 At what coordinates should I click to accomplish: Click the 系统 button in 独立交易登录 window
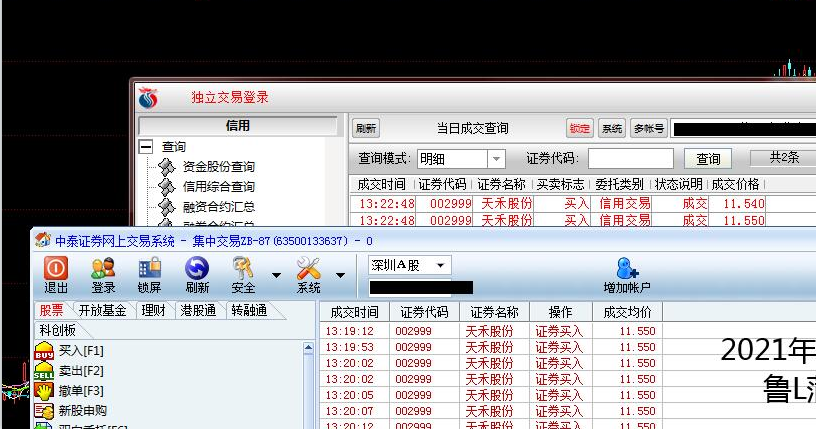[611, 128]
